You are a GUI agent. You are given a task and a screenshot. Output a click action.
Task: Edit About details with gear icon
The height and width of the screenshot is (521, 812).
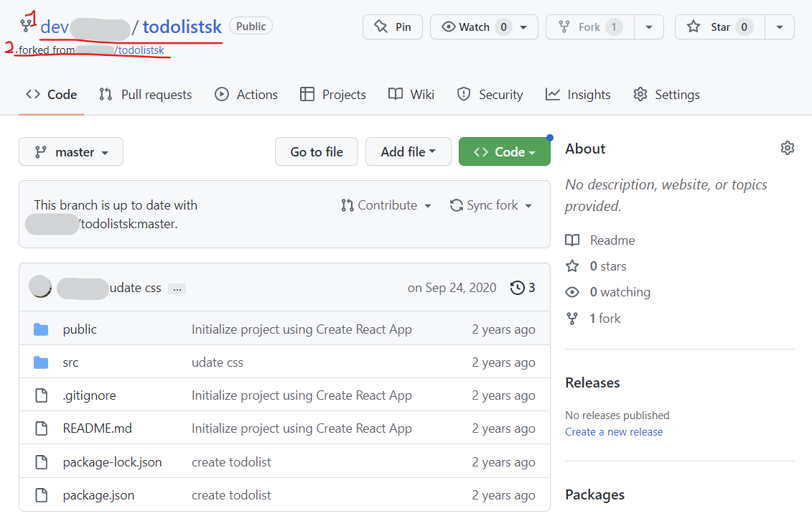pyautogui.click(x=787, y=148)
